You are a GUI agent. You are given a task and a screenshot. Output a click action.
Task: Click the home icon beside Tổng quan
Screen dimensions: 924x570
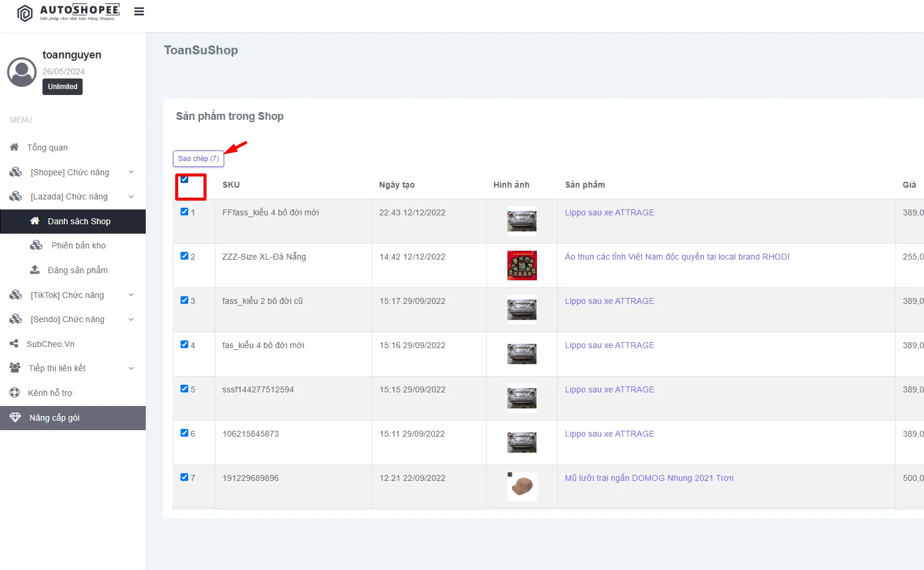click(14, 147)
